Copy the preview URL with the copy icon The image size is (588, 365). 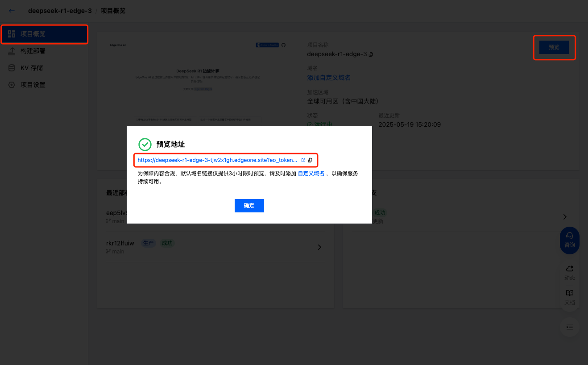311,160
